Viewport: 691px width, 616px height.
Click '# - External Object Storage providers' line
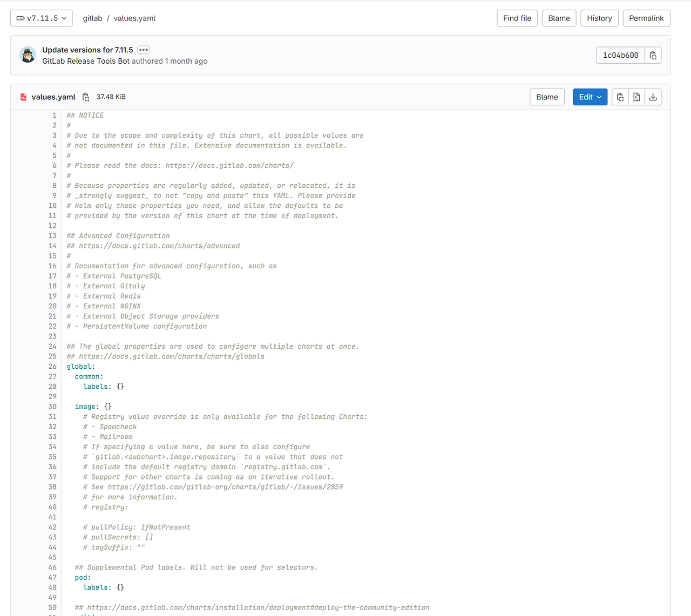143,316
